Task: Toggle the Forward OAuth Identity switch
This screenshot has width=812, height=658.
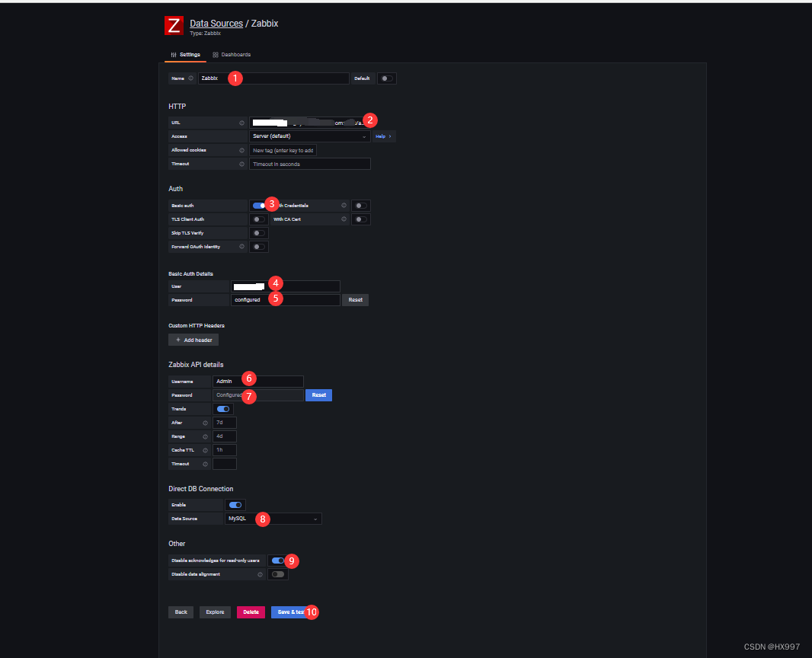Action: 259,247
